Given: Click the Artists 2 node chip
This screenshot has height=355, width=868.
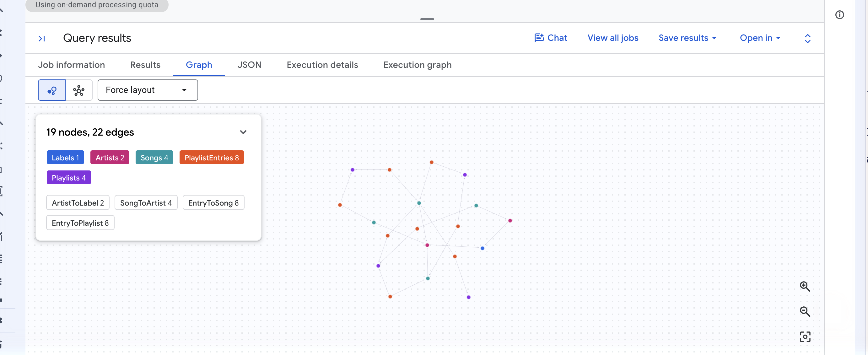Looking at the screenshot, I should click(110, 158).
